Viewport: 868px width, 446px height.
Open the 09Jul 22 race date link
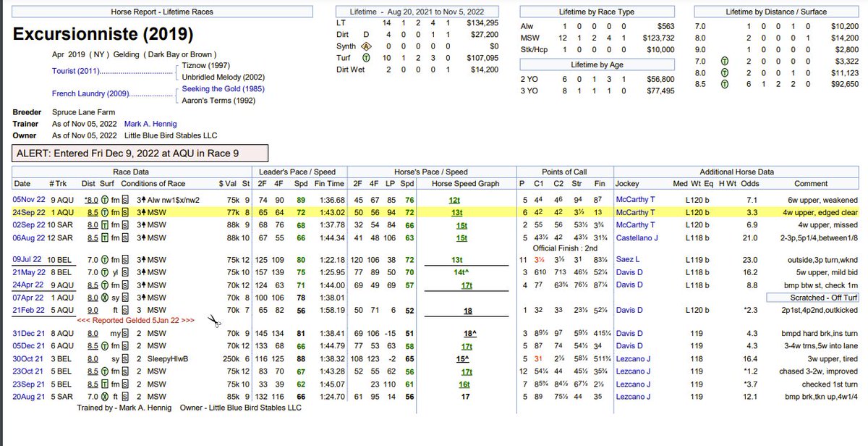point(27,260)
